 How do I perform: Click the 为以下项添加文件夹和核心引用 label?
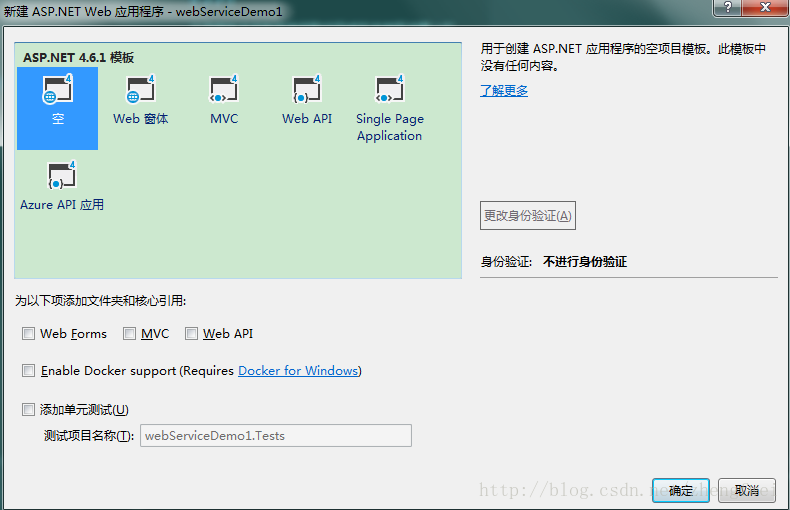pyautogui.click(x=100, y=301)
